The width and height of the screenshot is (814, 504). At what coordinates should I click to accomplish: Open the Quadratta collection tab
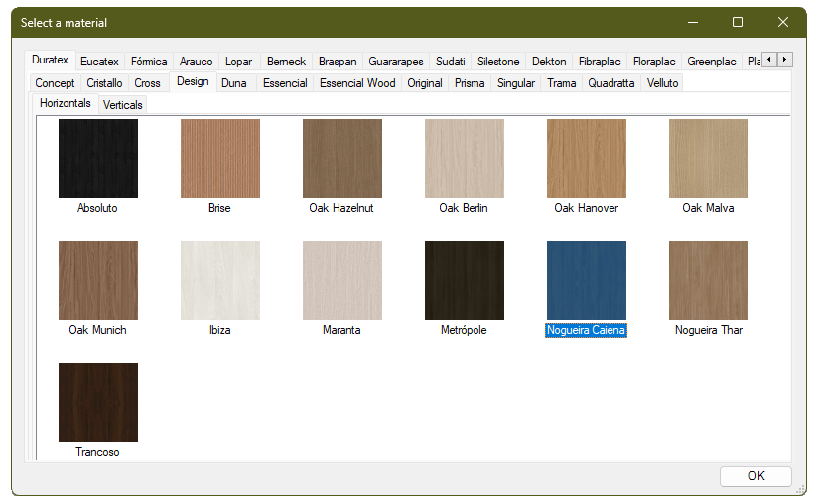(x=611, y=83)
